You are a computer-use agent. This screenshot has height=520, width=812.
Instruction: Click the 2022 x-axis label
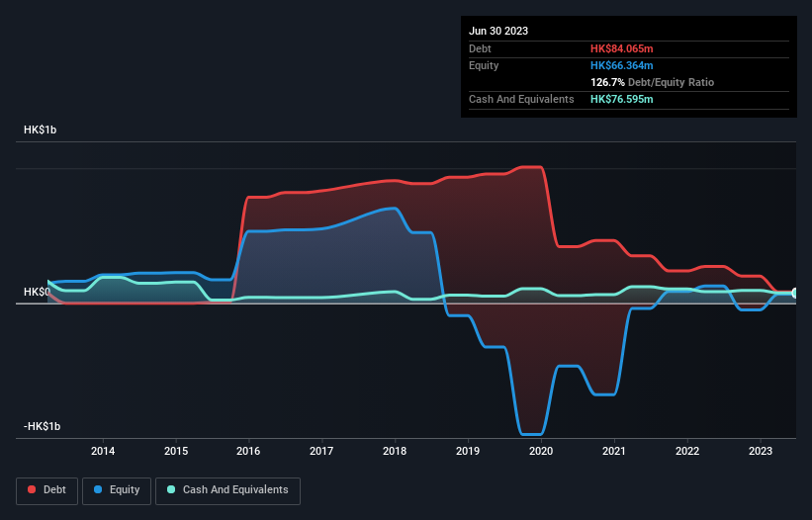tap(687, 451)
